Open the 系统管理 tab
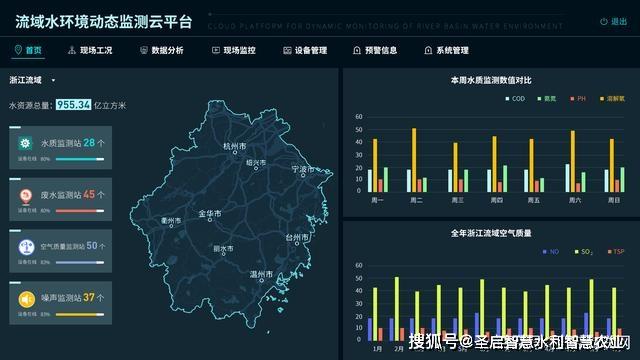The height and width of the screenshot is (360, 640). (447, 50)
